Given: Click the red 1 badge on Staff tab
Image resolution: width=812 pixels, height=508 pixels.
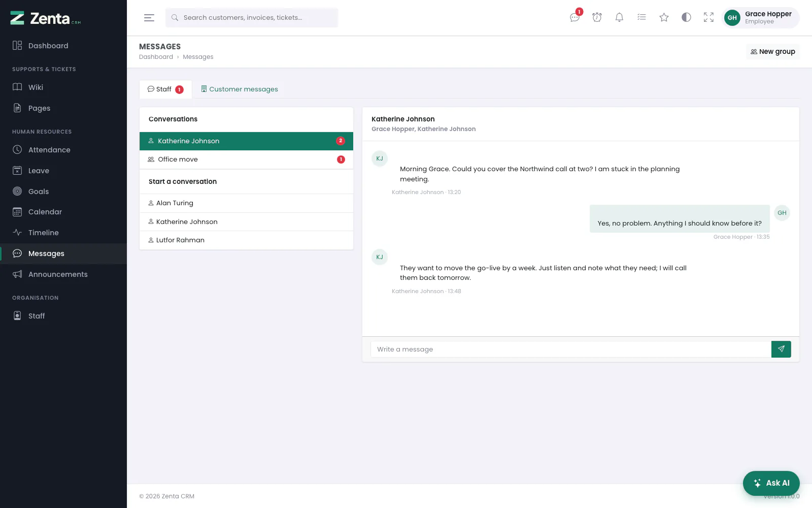Looking at the screenshot, I should (x=179, y=90).
